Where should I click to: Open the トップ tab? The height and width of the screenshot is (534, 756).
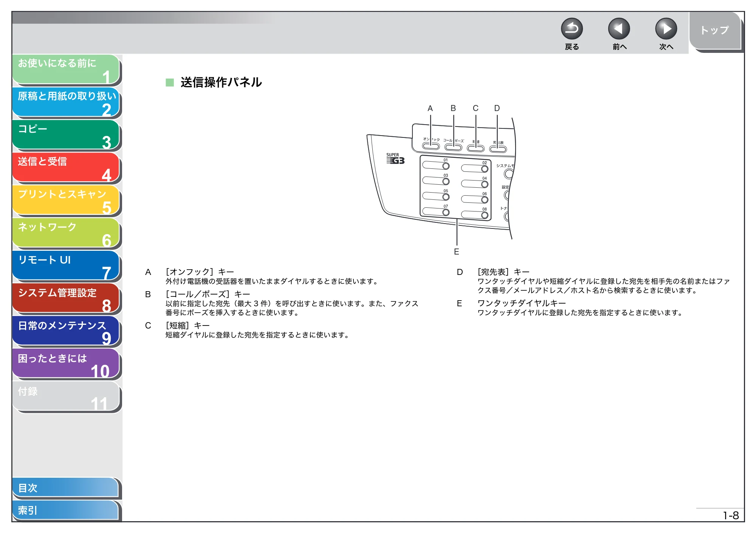tap(715, 30)
